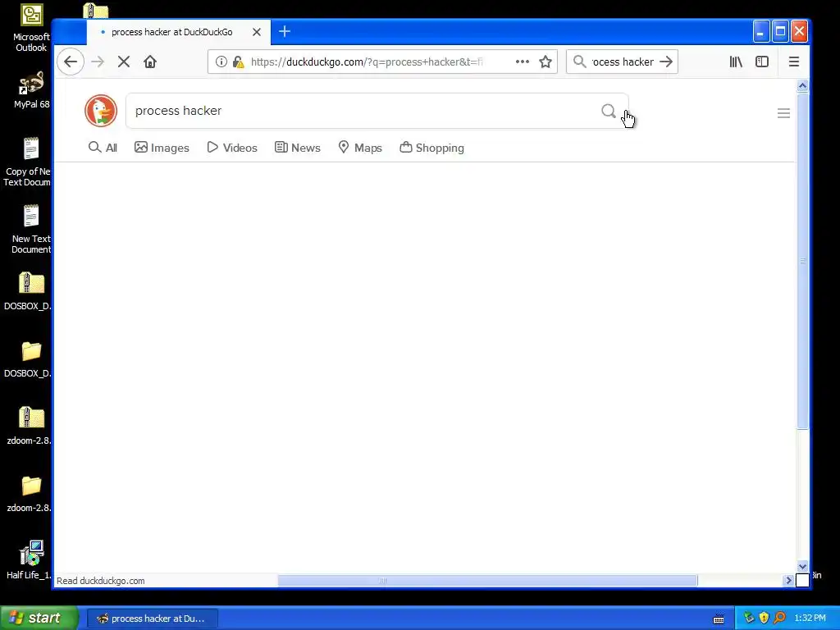This screenshot has height=630, width=840.
Task: Click the lock with warning icon
Action: pyautogui.click(x=238, y=62)
